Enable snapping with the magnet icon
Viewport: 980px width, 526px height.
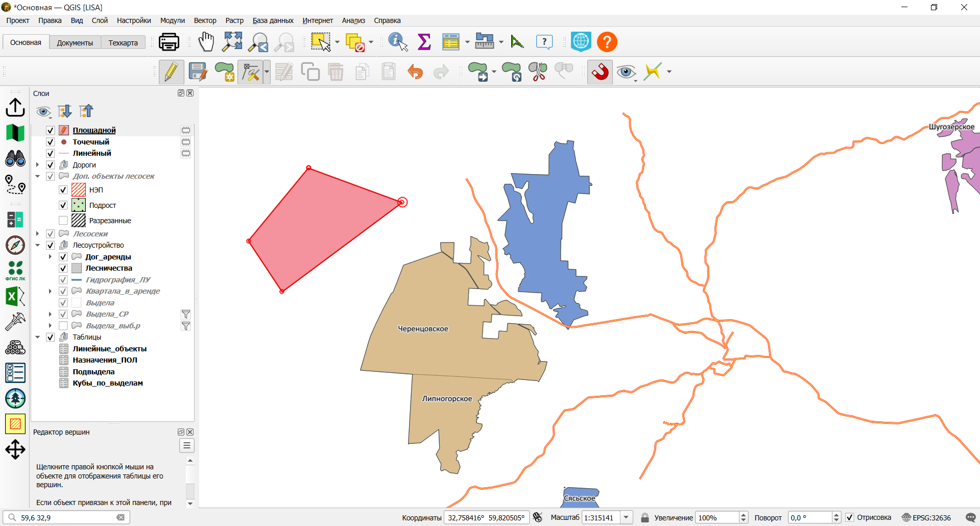[x=600, y=71]
